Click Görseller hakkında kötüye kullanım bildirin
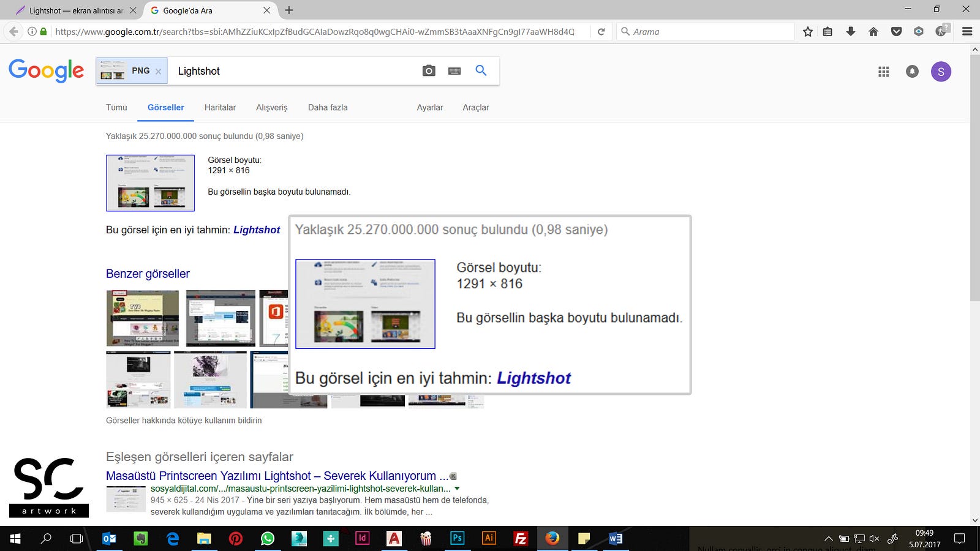 [x=184, y=421]
